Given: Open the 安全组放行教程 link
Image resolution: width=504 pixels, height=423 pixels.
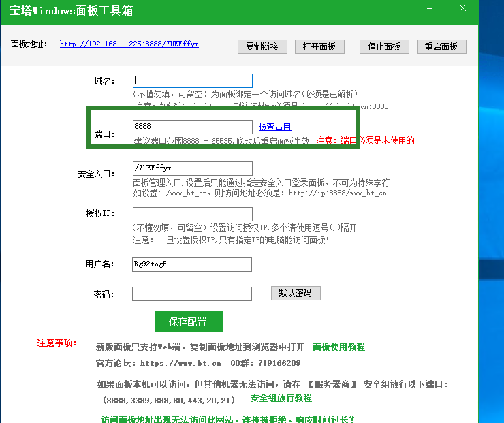Looking at the screenshot, I should 281,398.
